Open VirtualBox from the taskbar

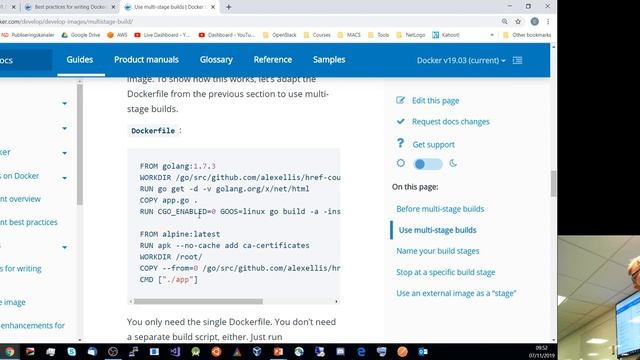coord(257,351)
